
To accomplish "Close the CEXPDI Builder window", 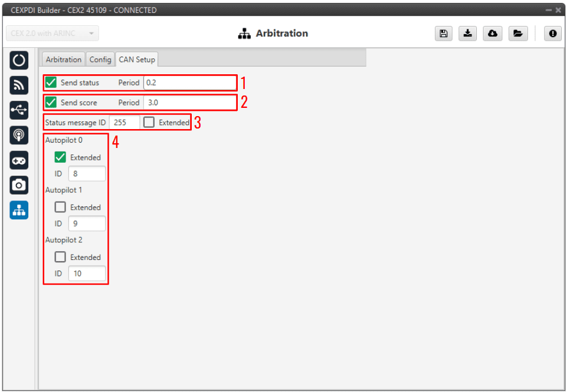I will pos(558,11).
